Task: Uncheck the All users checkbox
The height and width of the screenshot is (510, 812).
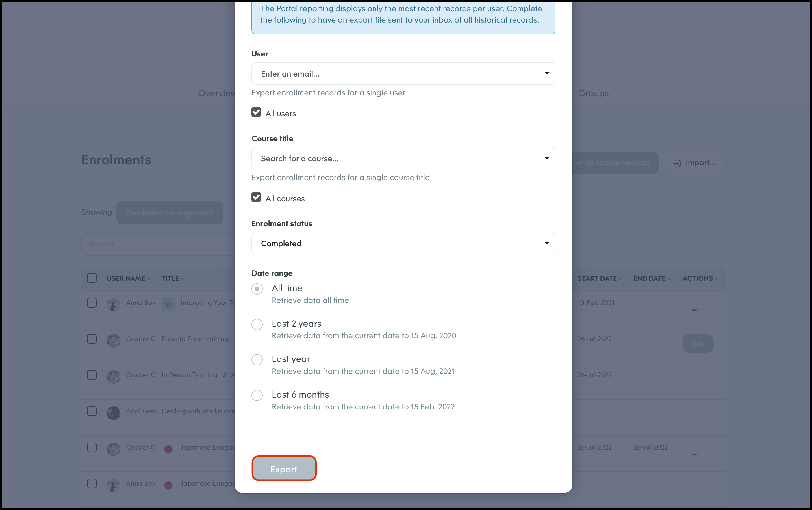Action: tap(256, 112)
